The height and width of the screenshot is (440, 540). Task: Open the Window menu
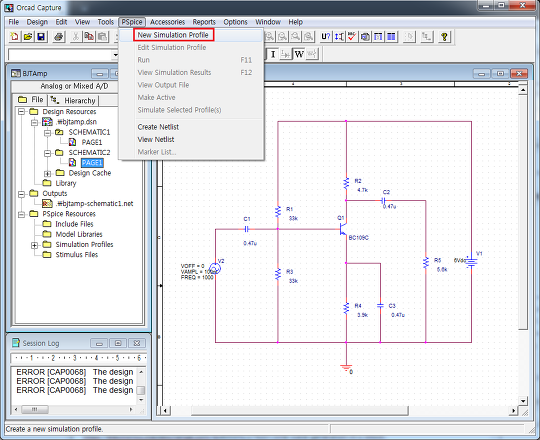click(x=268, y=22)
